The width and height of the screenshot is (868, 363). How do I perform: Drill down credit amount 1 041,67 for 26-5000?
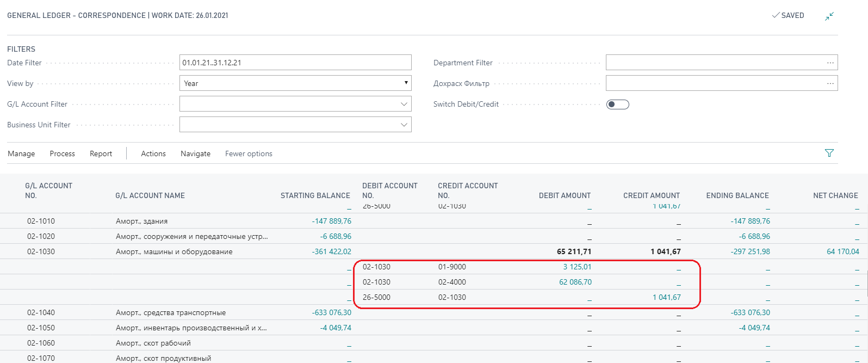click(667, 297)
